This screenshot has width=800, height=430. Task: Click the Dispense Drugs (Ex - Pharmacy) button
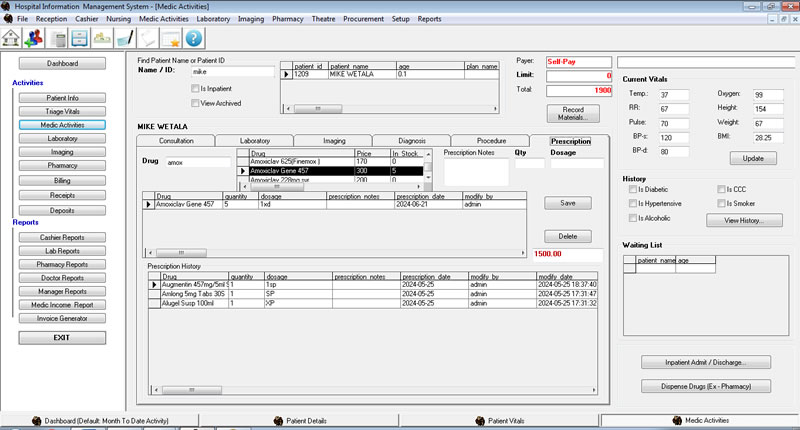click(x=705, y=386)
